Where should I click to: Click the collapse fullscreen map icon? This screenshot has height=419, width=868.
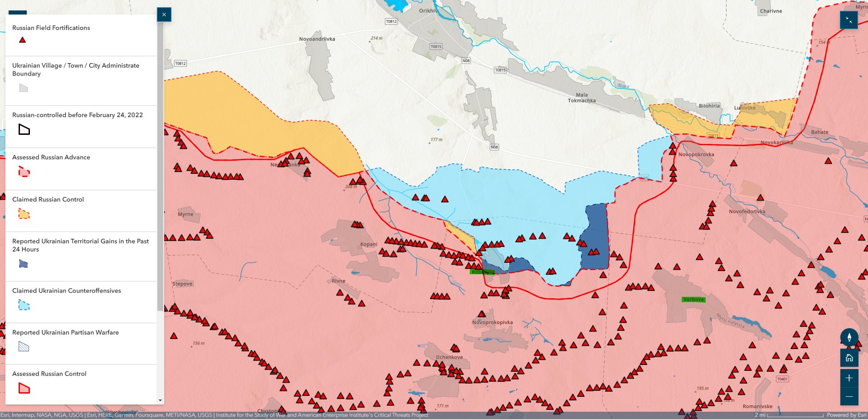coord(849,20)
